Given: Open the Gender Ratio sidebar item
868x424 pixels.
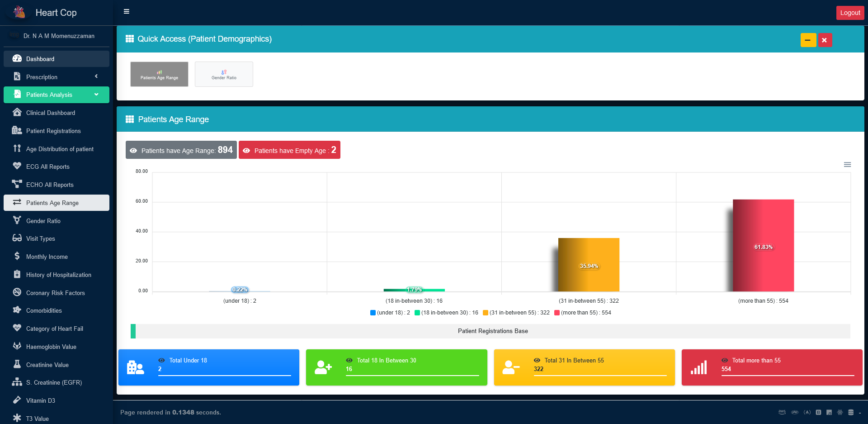Looking at the screenshot, I should click(43, 221).
